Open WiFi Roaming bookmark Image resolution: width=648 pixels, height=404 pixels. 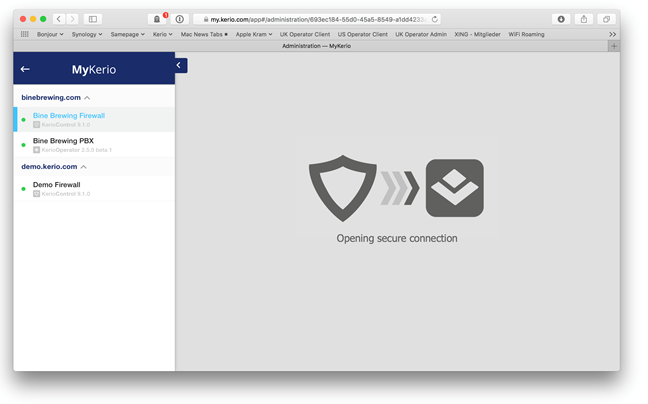tap(526, 34)
